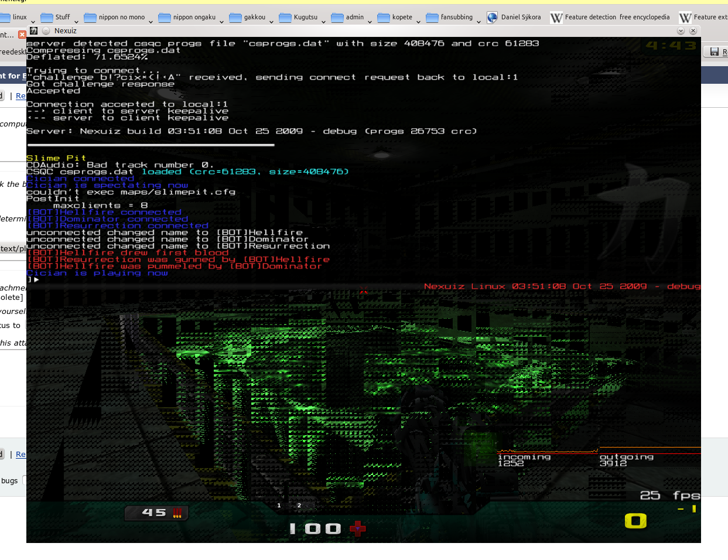728x560 pixels.
Task: Select weapon slot 1 in the HUD
Action: coord(279,506)
